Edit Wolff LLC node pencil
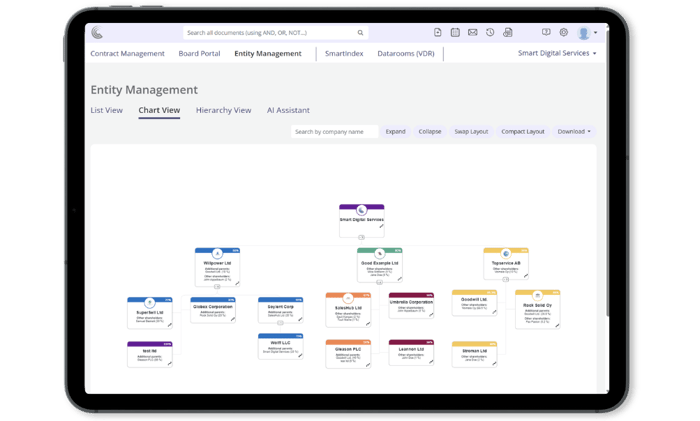 300,355
